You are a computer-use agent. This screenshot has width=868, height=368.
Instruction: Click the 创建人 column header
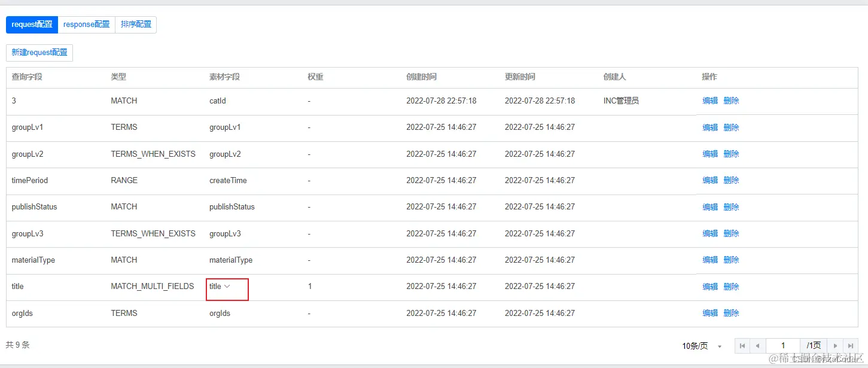click(615, 77)
